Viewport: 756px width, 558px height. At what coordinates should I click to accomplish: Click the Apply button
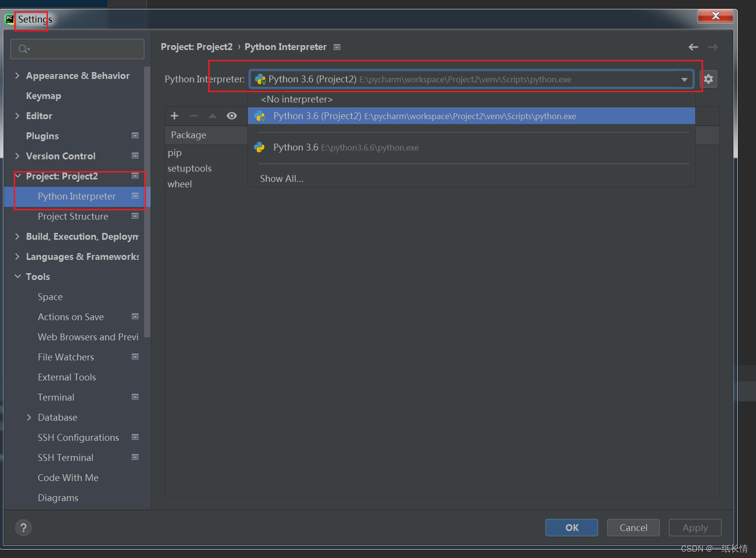695,528
